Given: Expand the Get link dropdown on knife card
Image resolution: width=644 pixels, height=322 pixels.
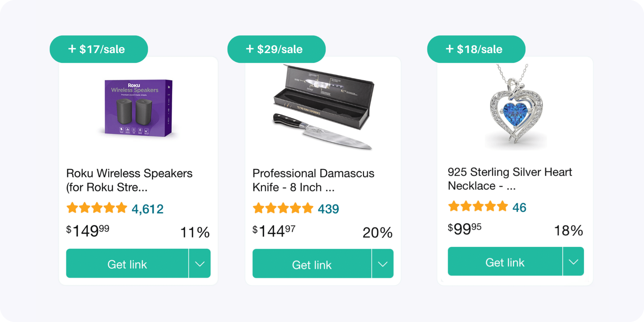Looking at the screenshot, I should 382,264.
